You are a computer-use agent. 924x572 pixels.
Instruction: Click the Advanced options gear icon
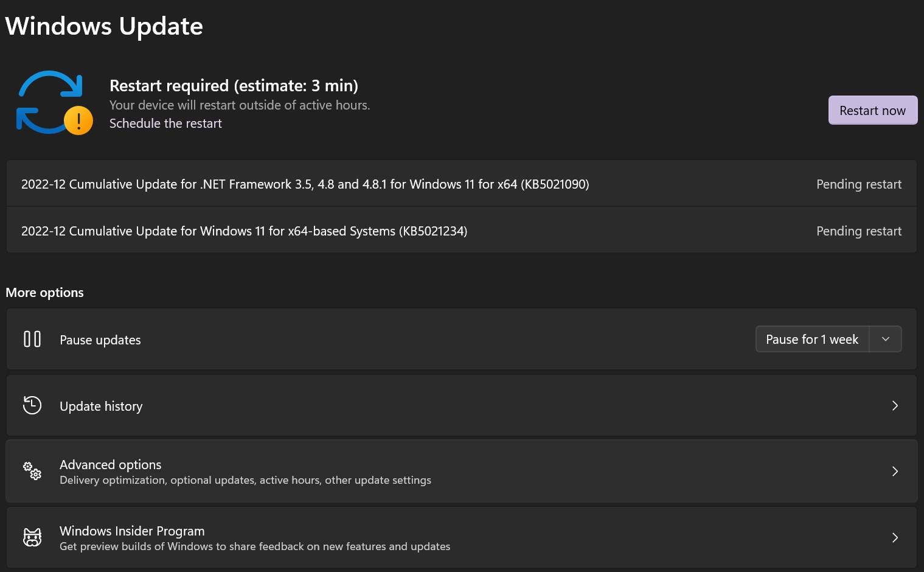point(32,471)
